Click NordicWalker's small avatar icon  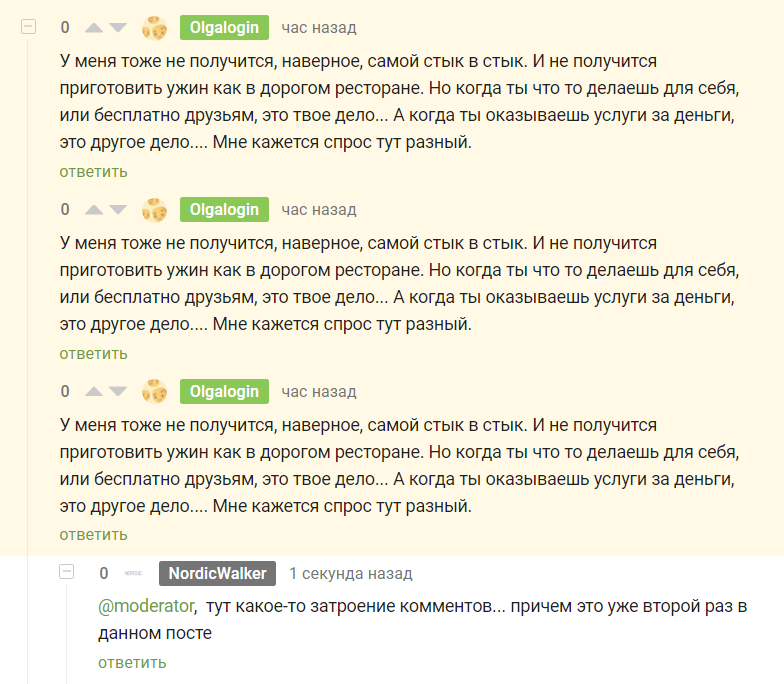133,574
